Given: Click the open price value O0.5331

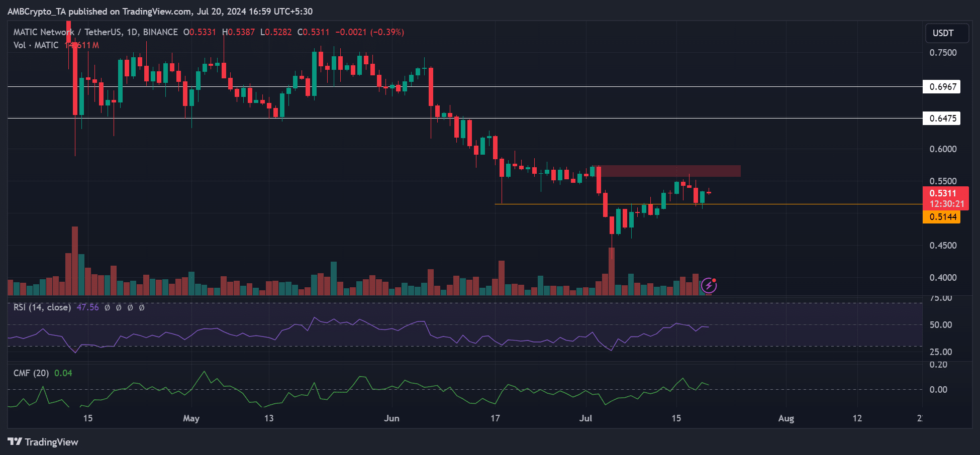Looking at the screenshot, I should click(200, 32).
